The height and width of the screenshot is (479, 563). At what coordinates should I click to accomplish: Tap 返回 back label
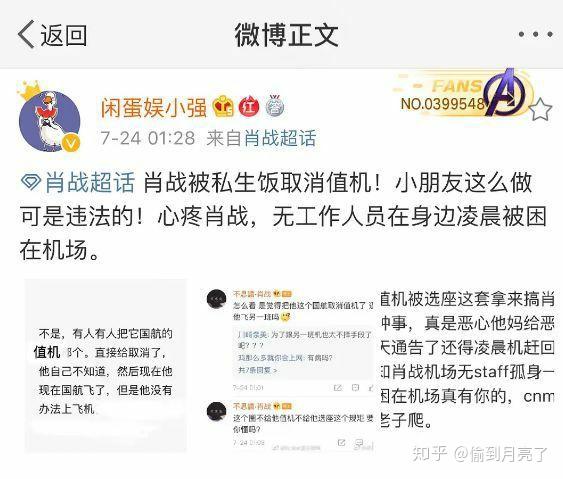(x=64, y=35)
